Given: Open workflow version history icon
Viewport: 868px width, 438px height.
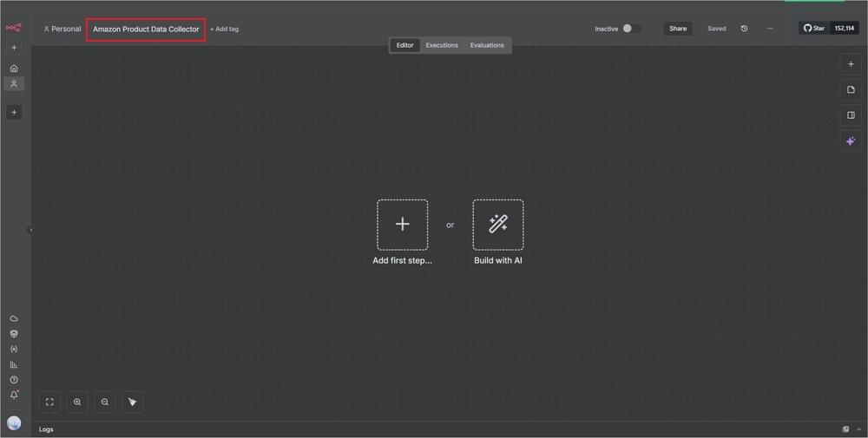Looking at the screenshot, I should (744, 29).
